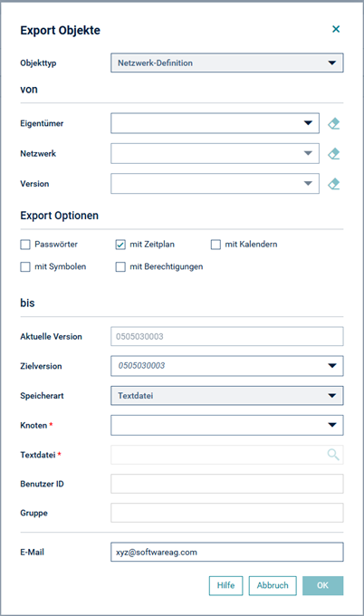Expand the Version dropdown
This screenshot has height=616, width=364.
coord(215,184)
